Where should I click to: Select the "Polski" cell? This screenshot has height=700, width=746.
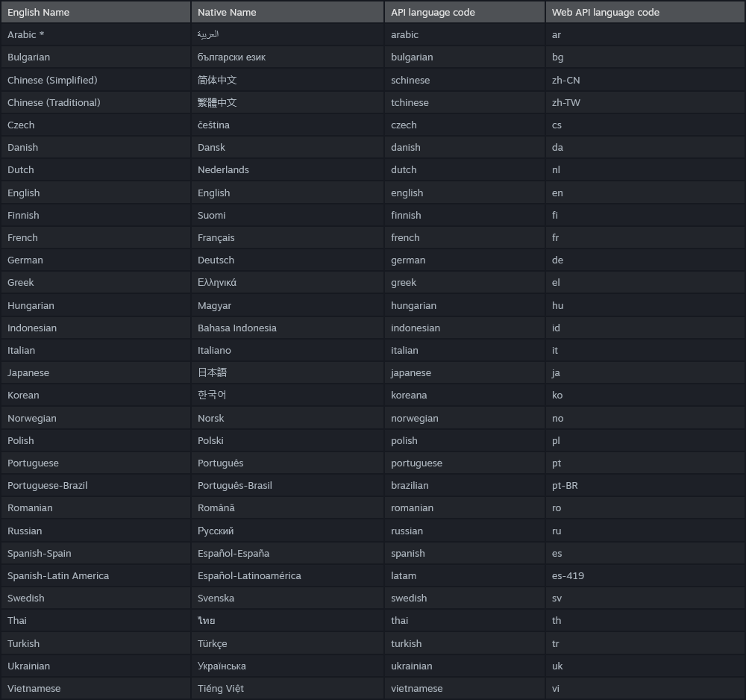click(287, 440)
